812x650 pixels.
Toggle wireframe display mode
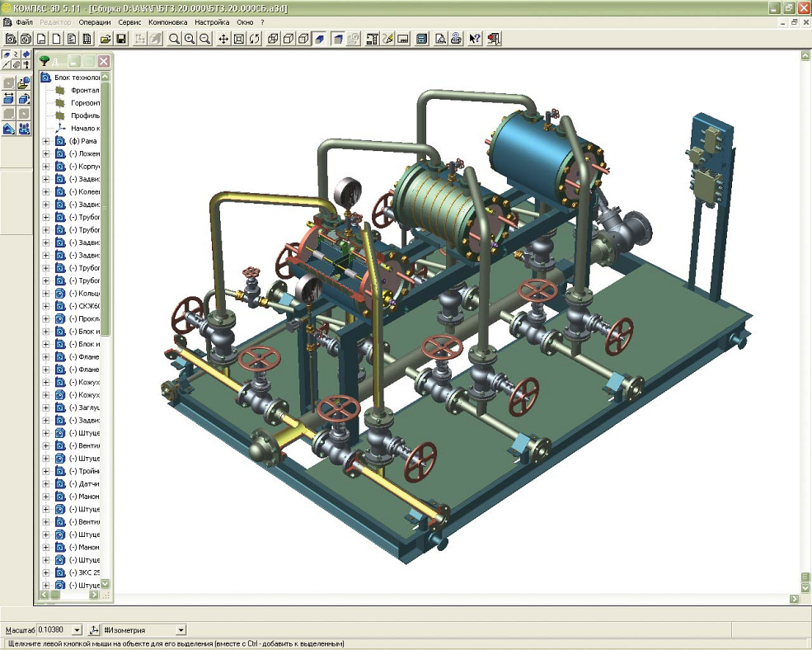[273, 39]
